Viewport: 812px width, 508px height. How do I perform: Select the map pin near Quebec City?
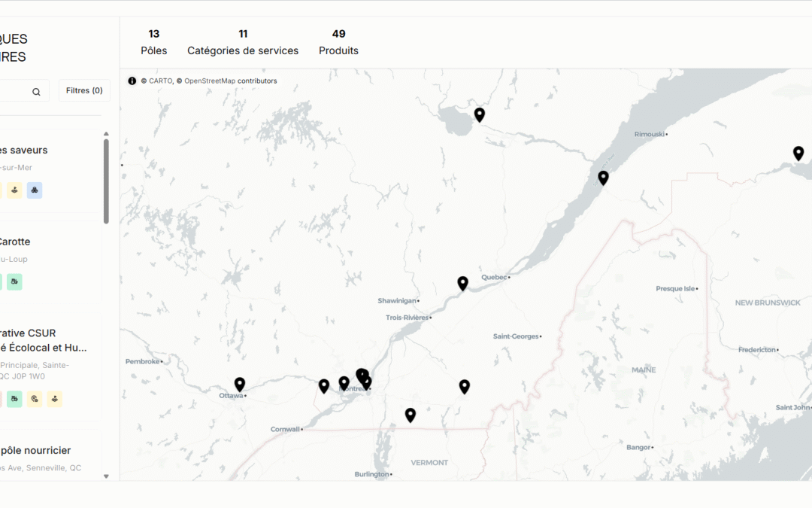click(462, 283)
